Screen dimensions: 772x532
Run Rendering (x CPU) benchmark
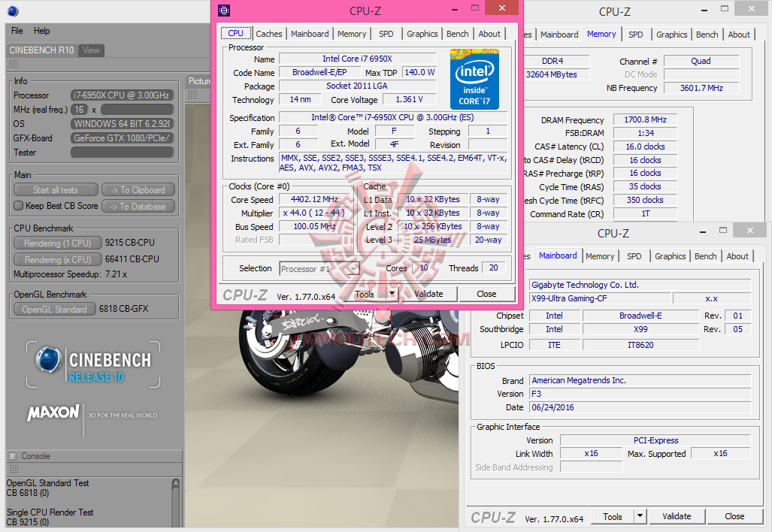[x=58, y=259]
